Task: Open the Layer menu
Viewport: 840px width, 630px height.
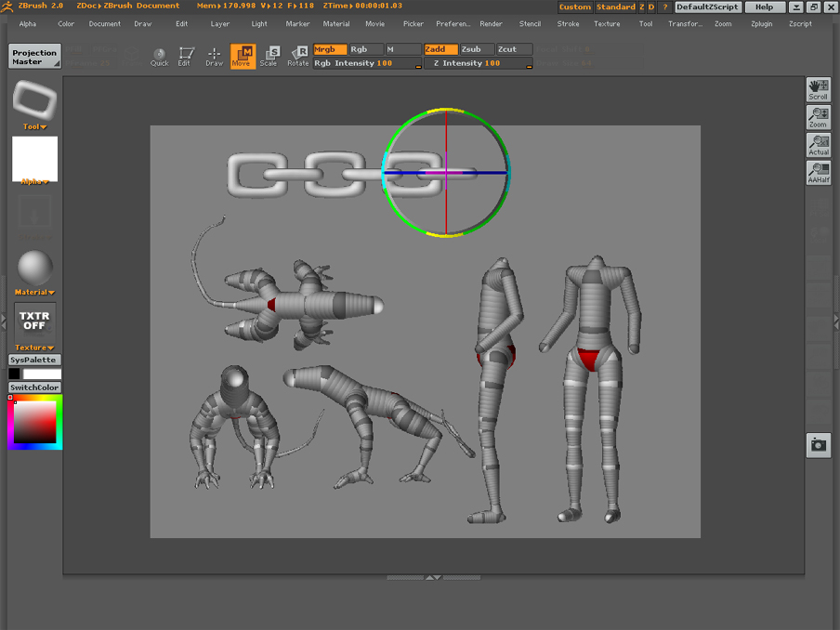Action: click(x=219, y=24)
